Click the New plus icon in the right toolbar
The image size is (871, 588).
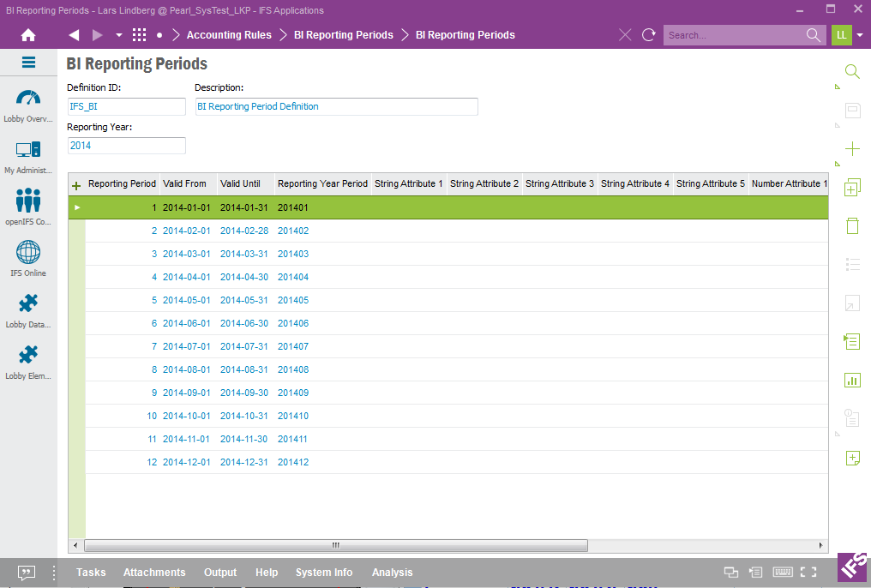[852, 149]
